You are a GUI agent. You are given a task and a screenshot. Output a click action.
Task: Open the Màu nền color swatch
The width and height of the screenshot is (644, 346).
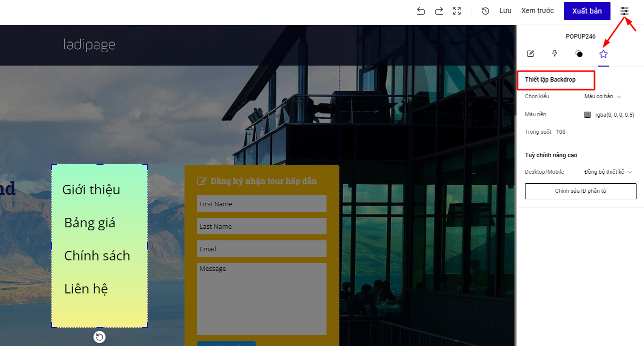tap(587, 115)
